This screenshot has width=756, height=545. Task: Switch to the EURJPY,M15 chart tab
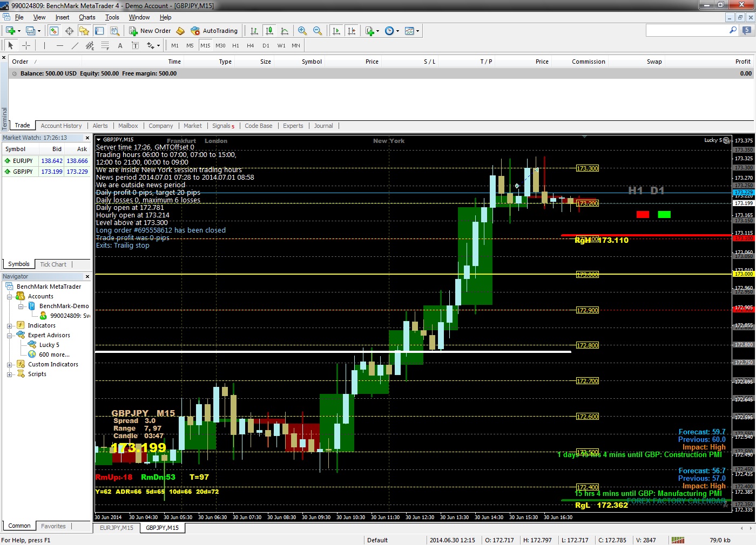click(x=117, y=528)
